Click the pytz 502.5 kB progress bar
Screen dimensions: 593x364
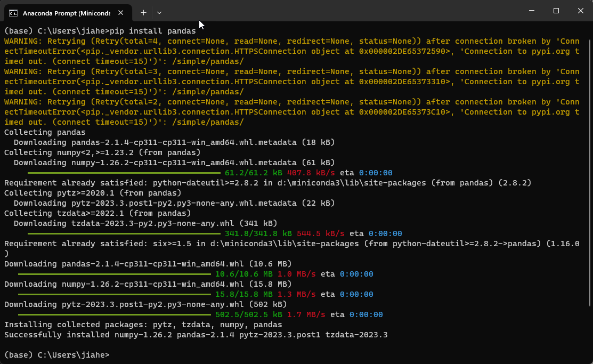pos(114,314)
